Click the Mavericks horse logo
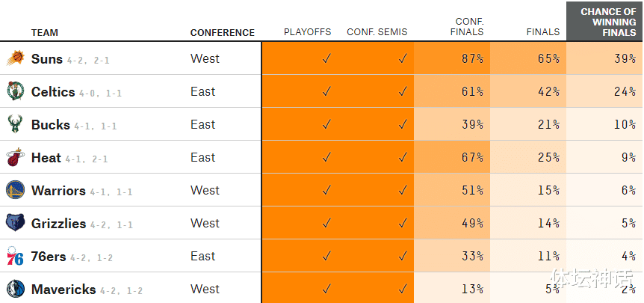Screen dimensions: 644x303 click(x=15, y=289)
